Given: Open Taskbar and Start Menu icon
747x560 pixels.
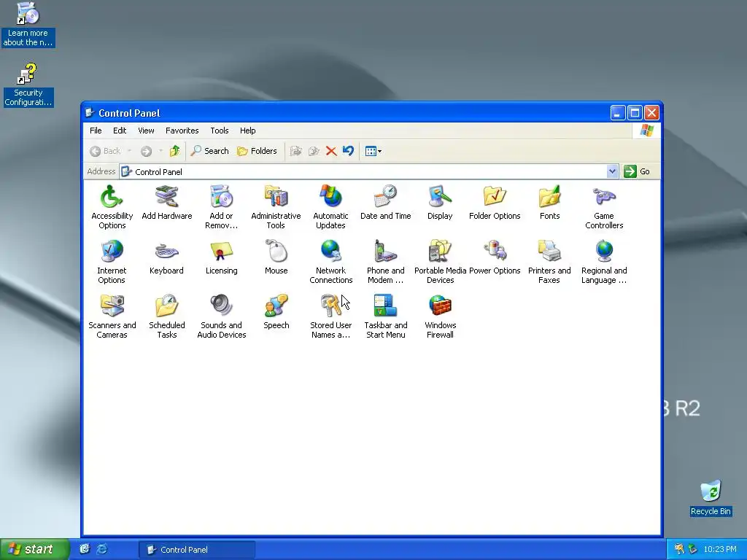Looking at the screenshot, I should [x=385, y=316].
